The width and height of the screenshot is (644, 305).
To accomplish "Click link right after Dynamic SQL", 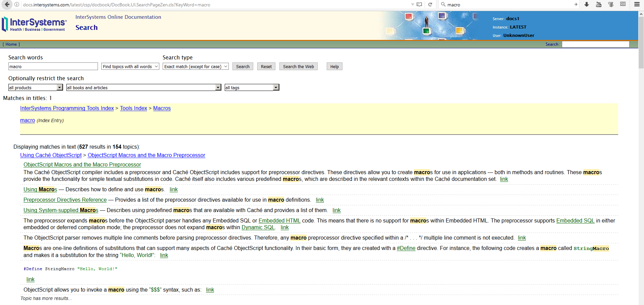I will pyautogui.click(x=285, y=227).
